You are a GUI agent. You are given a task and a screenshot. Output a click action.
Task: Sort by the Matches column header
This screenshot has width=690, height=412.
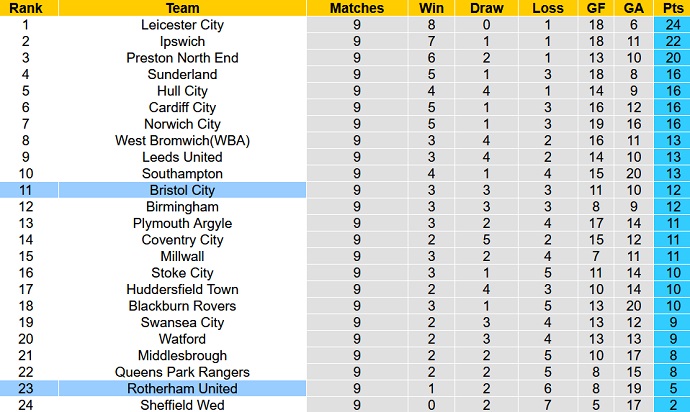(x=357, y=8)
